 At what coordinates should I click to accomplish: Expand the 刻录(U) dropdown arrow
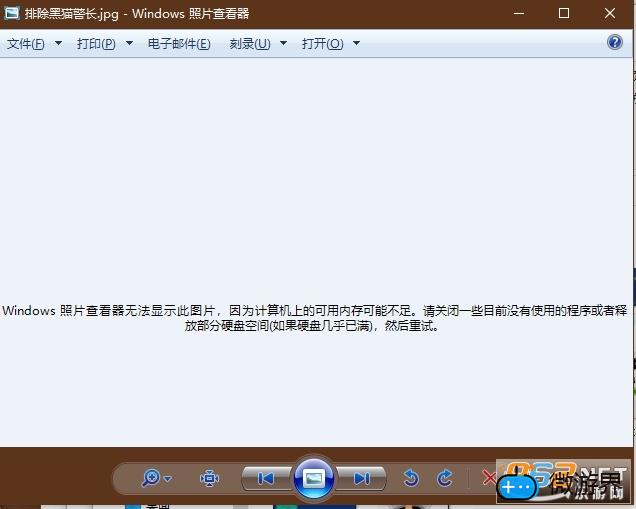(284, 43)
